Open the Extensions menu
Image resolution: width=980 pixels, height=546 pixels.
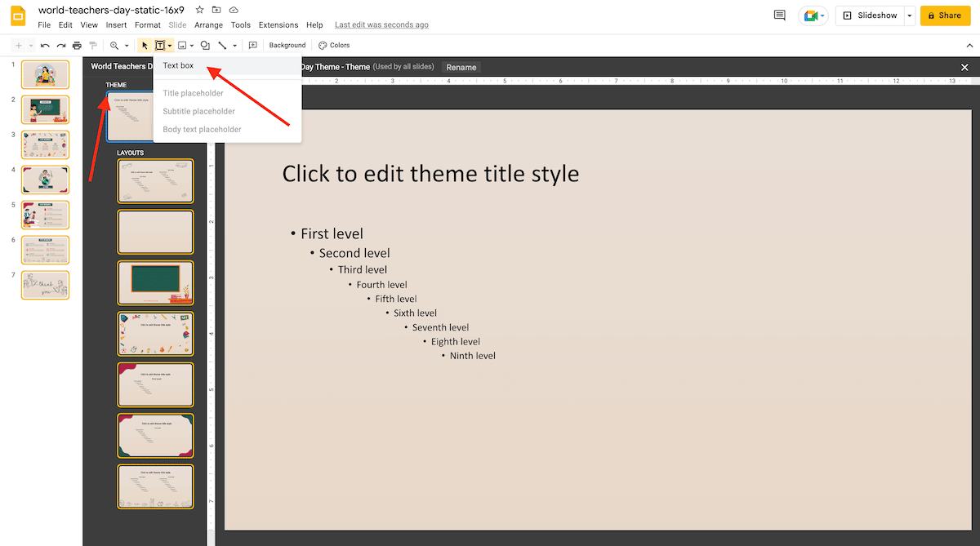tap(278, 24)
